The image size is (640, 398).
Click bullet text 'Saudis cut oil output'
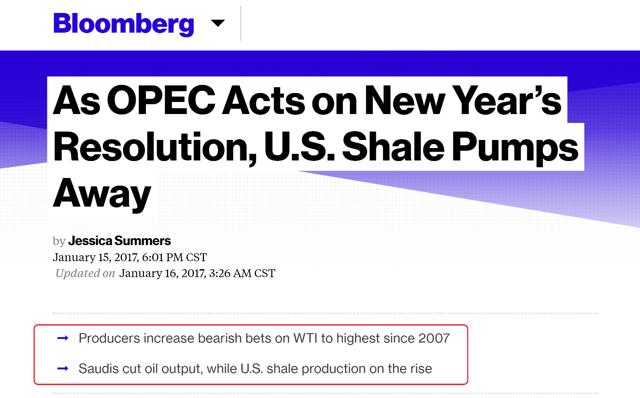pos(140,369)
